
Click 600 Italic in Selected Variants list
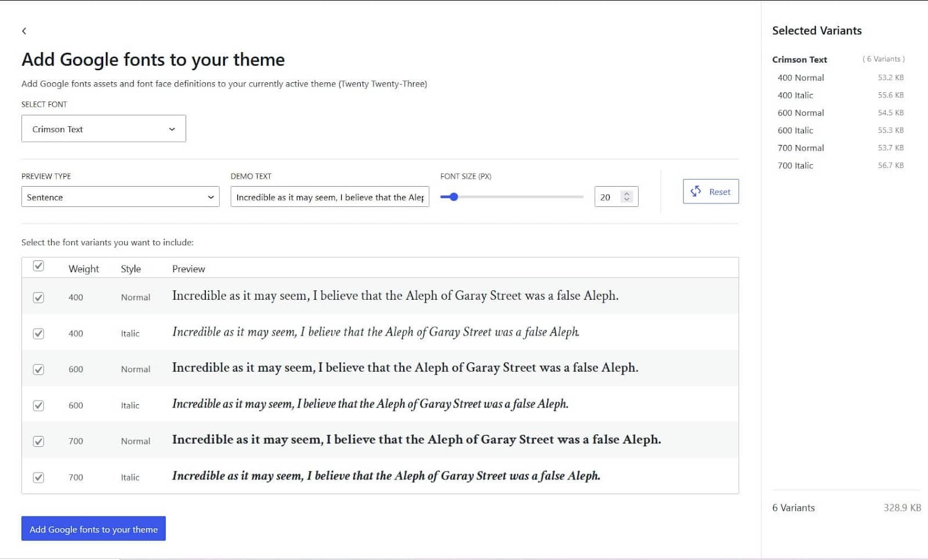coord(795,130)
